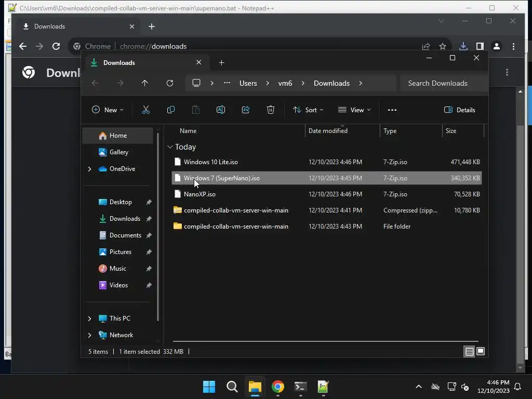Click the Chrome share page icon

(x=426, y=46)
